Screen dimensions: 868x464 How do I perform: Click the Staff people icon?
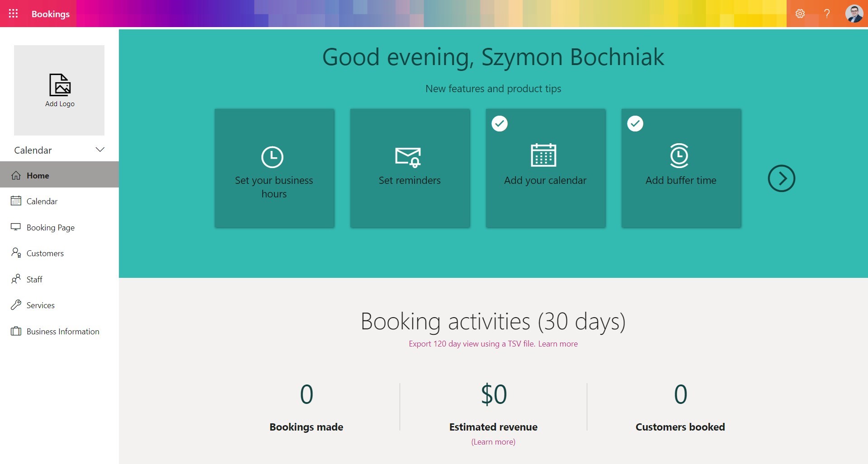[x=16, y=279]
